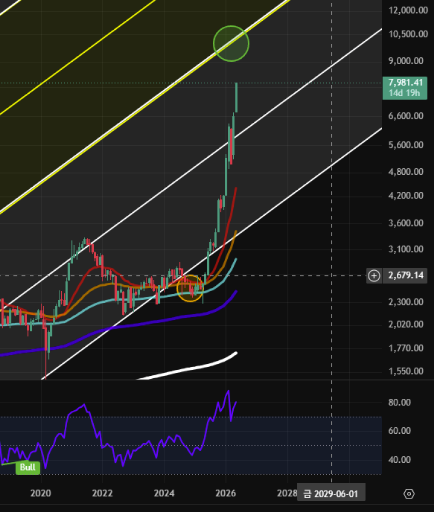
Task: Select the tall green latest candle
Action: pyautogui.click(x=236, y=97)
